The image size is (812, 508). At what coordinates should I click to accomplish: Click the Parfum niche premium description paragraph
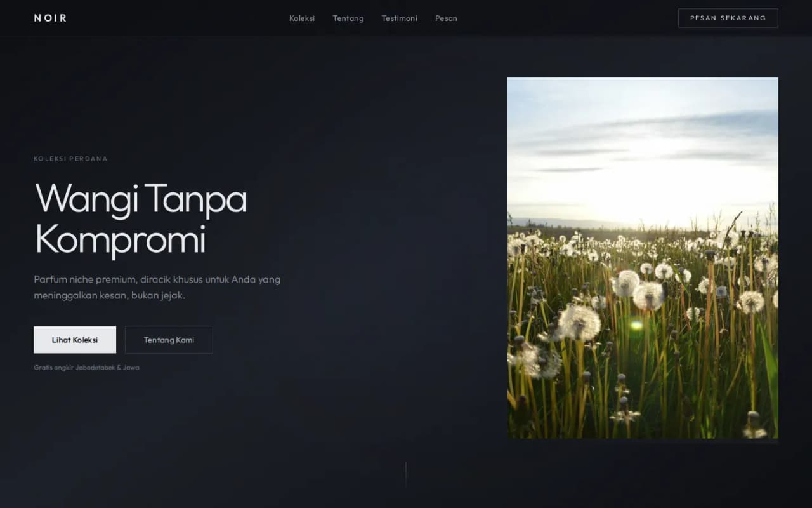pyautogui.click(x=157, y=287)
